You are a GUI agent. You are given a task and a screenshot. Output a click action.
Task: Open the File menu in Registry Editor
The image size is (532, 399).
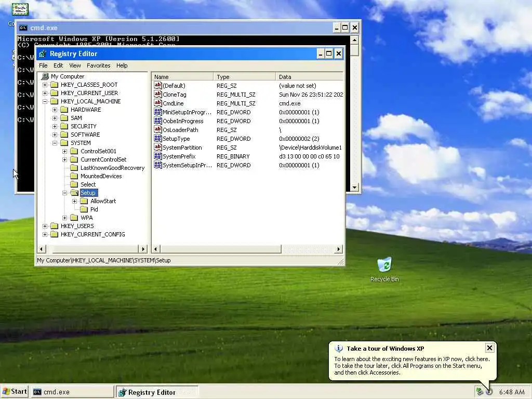[x=43, y=65]
